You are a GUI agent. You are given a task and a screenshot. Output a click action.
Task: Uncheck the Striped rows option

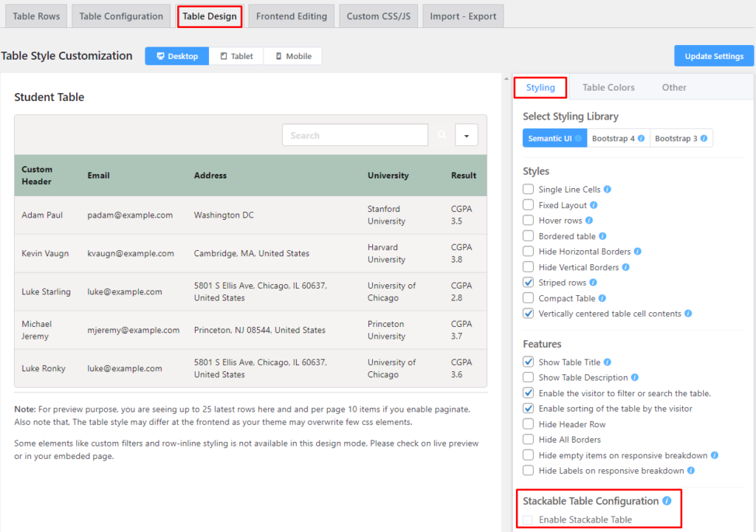tap(528, 283)
